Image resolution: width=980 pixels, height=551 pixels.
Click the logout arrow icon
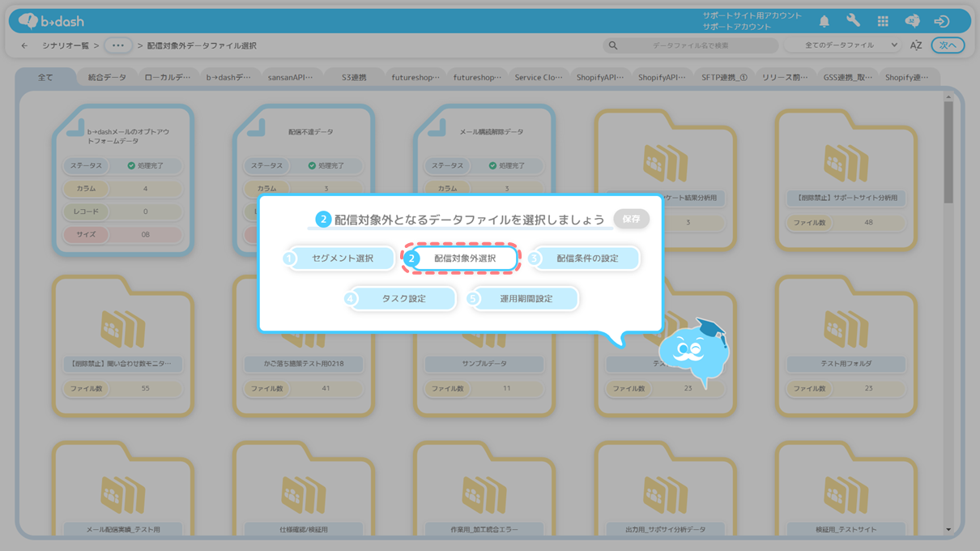[x=941, y=21]
